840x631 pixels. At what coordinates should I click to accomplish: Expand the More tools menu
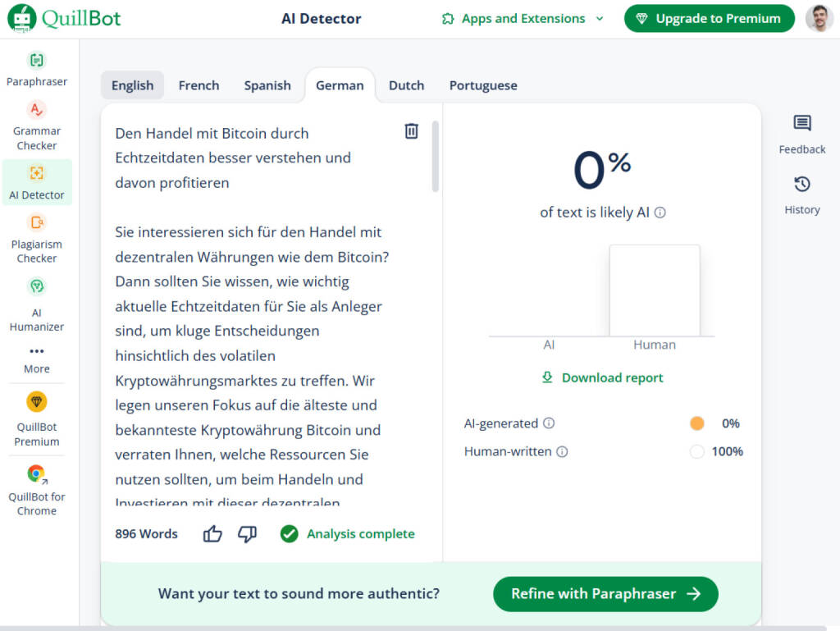(36, 352)
